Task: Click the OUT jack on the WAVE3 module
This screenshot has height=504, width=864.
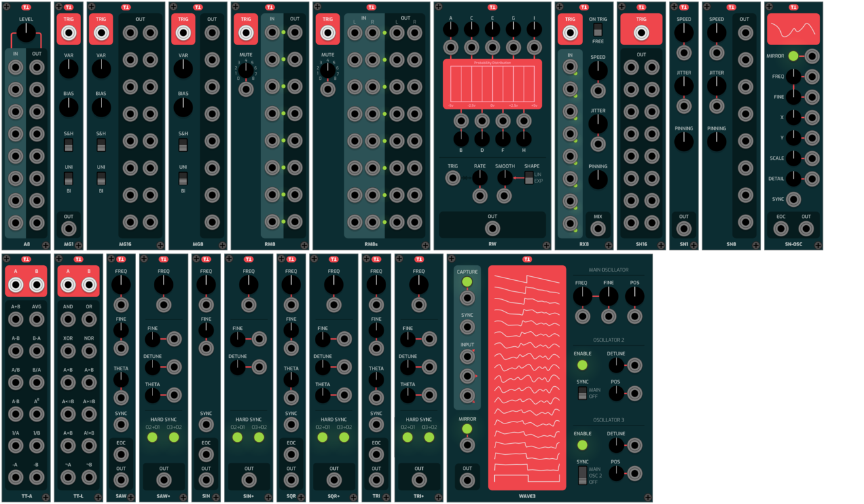Action: point(467,480)
